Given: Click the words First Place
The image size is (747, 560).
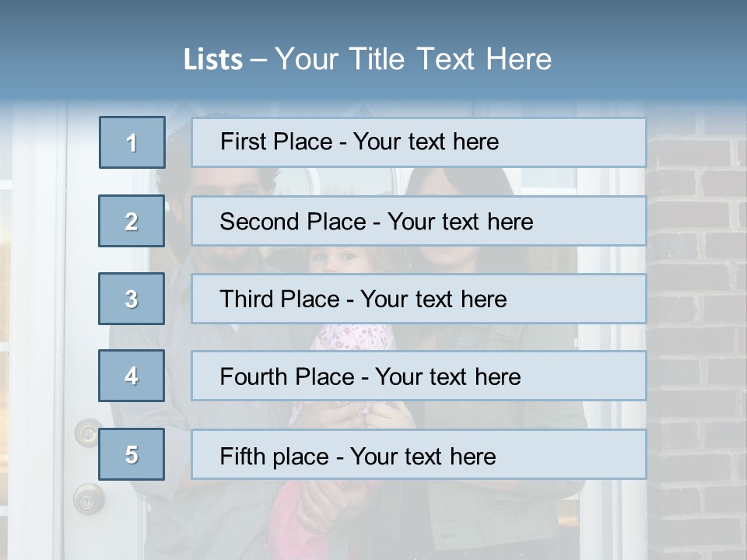Looking at the screenshot, I should pos(276,142).
